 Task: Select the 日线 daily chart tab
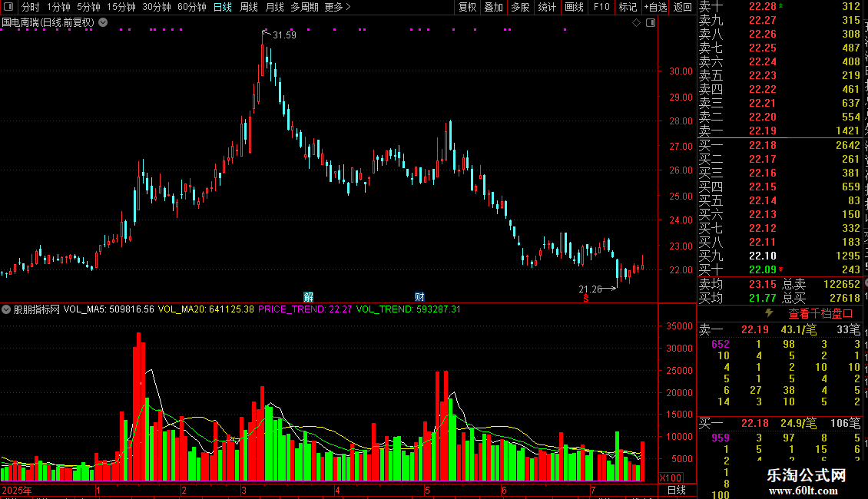click(223, 7)
